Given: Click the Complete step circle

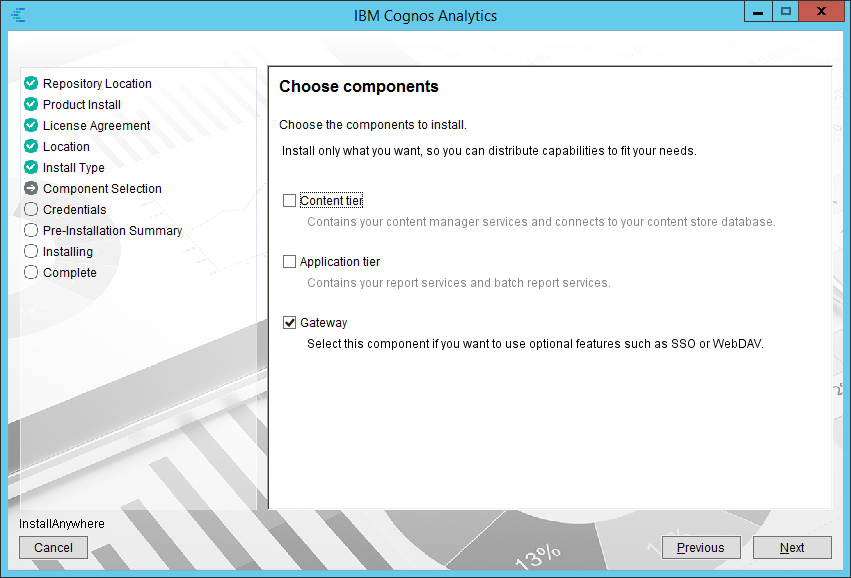Looking at the screenshot, I should click(x=31, y=272).
